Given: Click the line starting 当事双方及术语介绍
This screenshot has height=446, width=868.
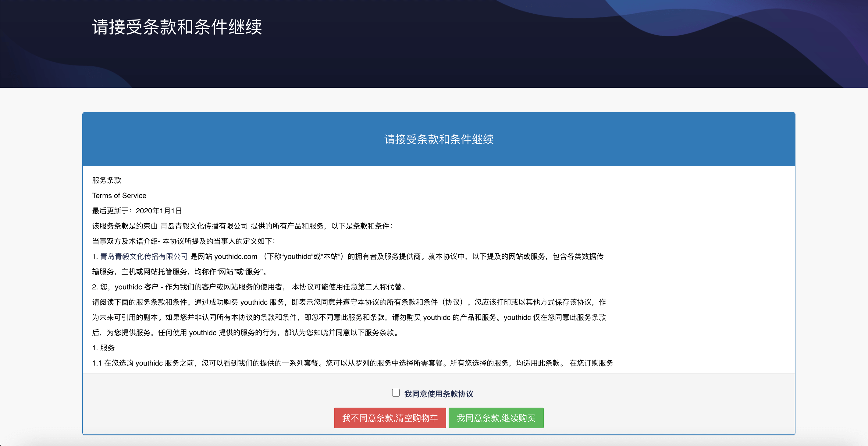Looking at the screenshot, I should [184, 241].
